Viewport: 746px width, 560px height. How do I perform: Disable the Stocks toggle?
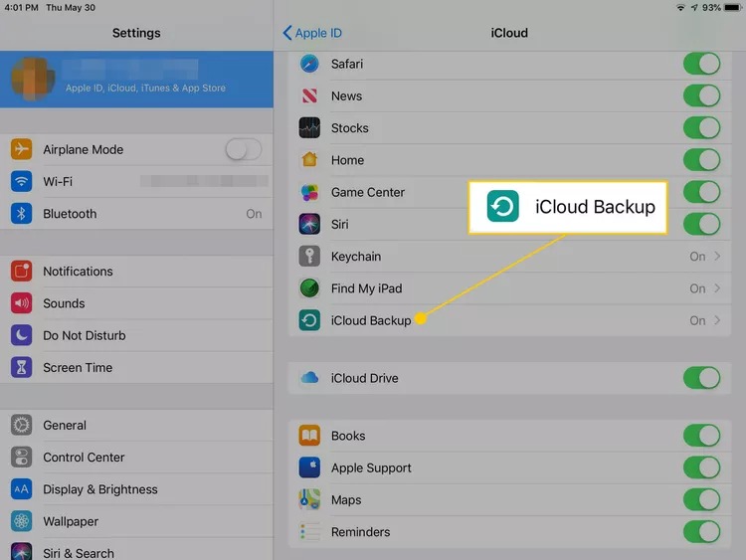[x=702, y=128]
